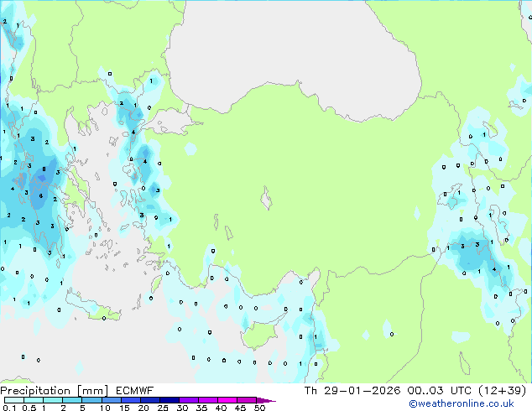Click the "45" legend scale label
Screen dimensions: 532x411
coord(240,408)
